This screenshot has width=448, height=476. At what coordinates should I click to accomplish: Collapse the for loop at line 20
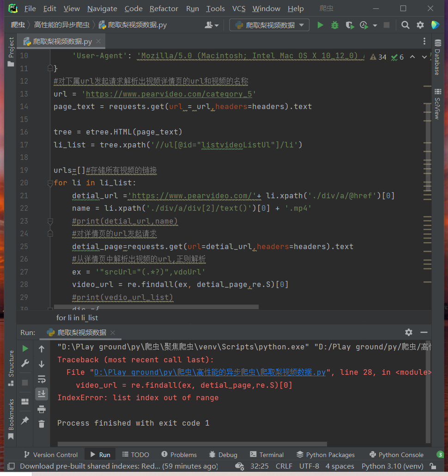coord(50,183)
